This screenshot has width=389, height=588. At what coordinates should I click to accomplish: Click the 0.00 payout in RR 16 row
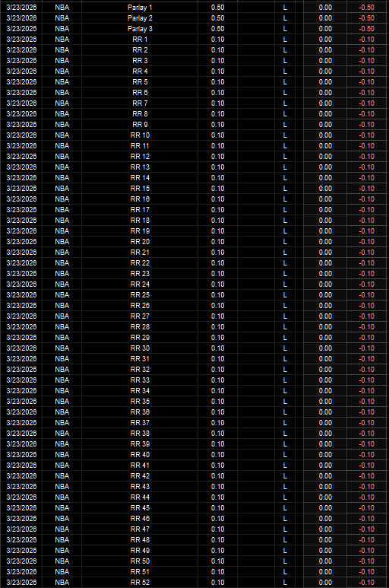325,199
